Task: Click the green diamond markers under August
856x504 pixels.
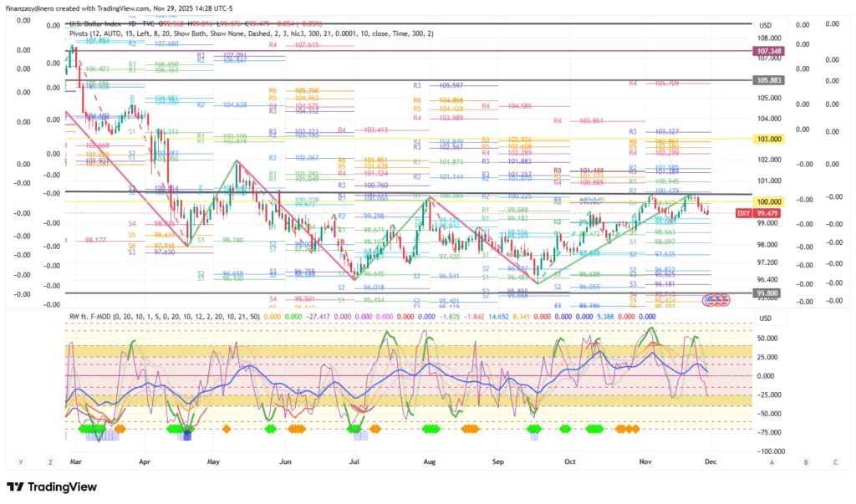Action: (x=431, y=429)
